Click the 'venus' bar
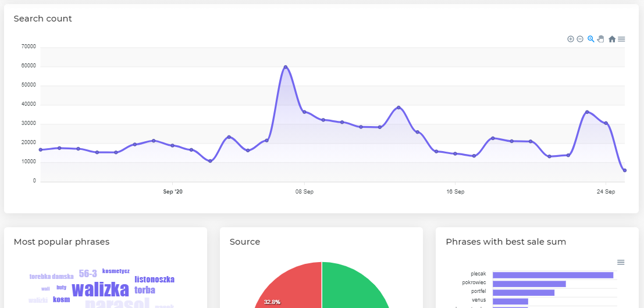 tap(511, 302)
